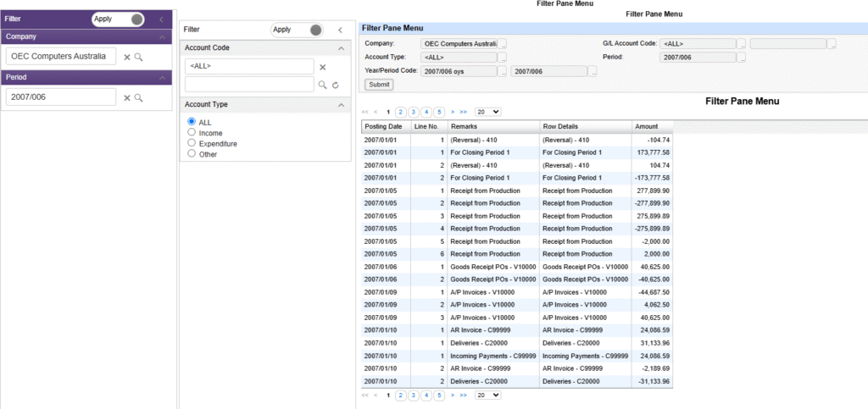
Task: Go to page 2 in bottom pager
Action: (401, 395)
